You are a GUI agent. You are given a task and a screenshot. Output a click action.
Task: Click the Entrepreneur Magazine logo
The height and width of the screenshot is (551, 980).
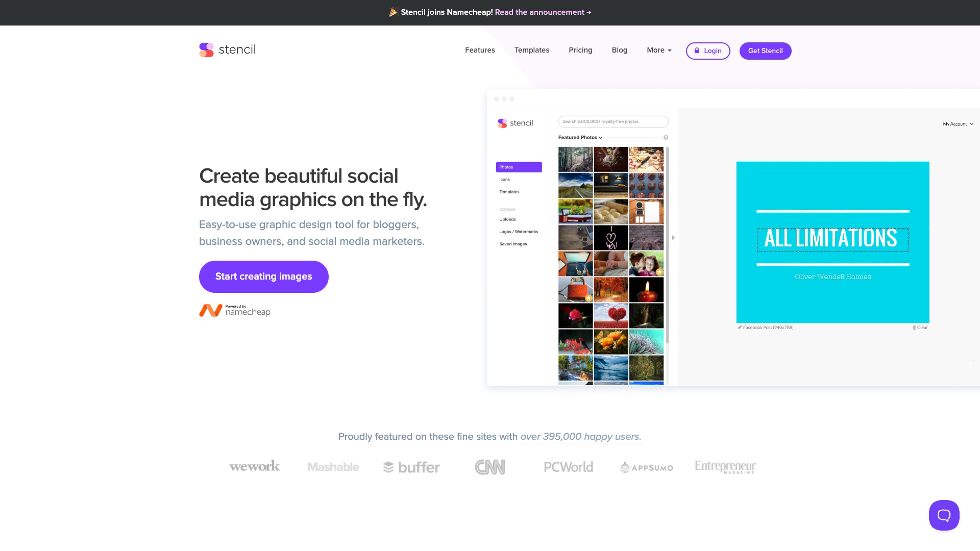(x=725, y=467)
